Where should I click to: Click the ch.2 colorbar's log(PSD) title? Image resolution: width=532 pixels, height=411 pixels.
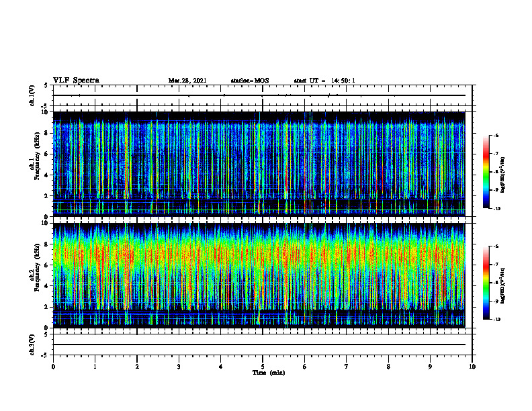point(503,285)
